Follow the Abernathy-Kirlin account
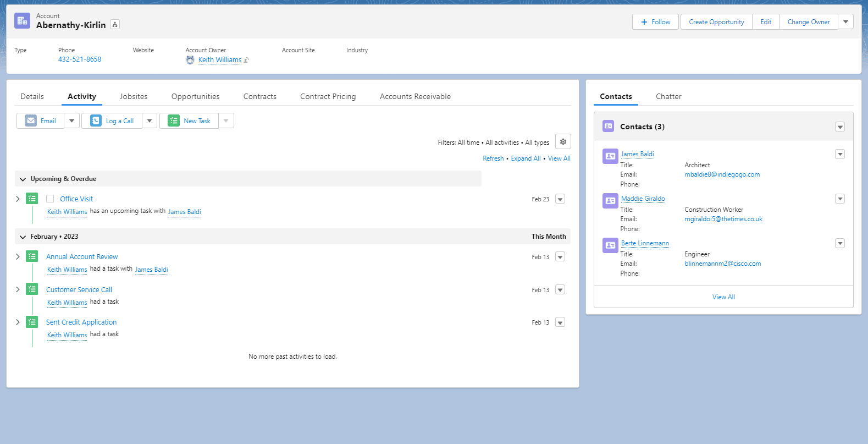 tap(656, 22)
